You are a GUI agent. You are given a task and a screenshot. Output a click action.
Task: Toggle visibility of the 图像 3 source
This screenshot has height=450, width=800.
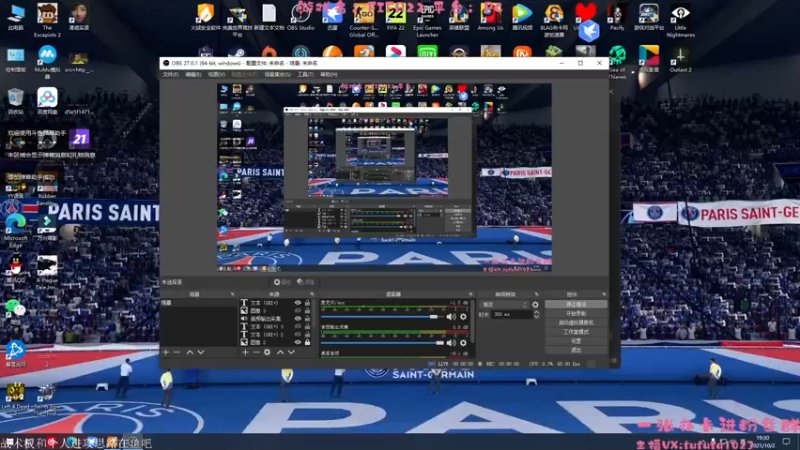pos(298,311)
